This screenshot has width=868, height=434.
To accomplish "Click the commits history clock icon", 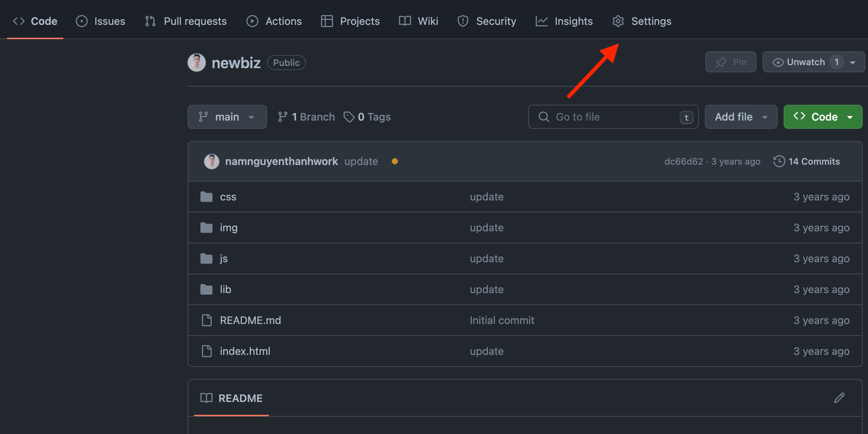I will pyautogui.click(x=779, y=161).
